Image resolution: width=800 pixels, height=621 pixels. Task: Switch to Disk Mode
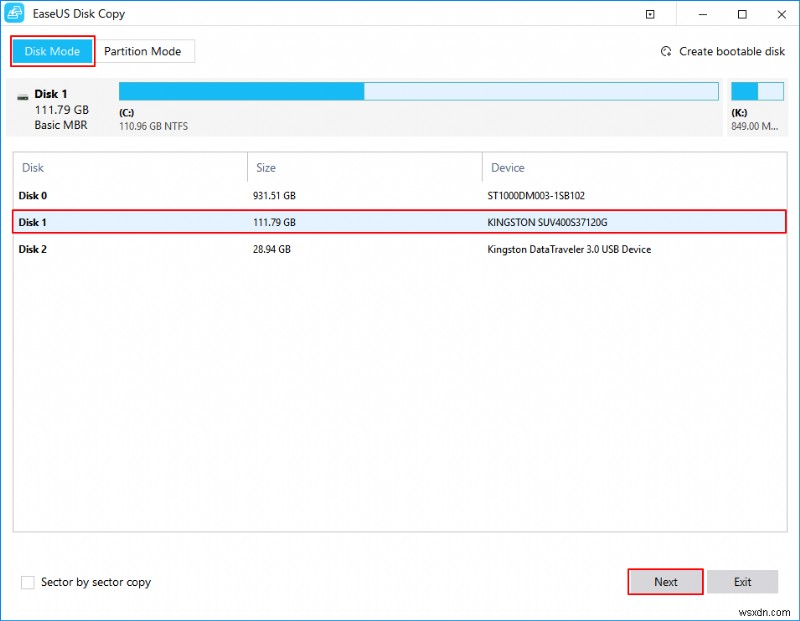click(x=52, y=51)
